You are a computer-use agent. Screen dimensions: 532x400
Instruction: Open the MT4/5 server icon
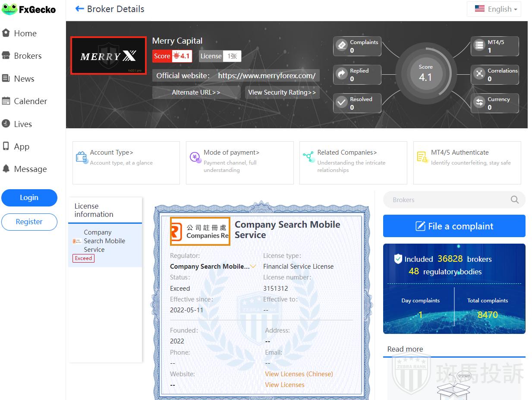click(479, 46)
